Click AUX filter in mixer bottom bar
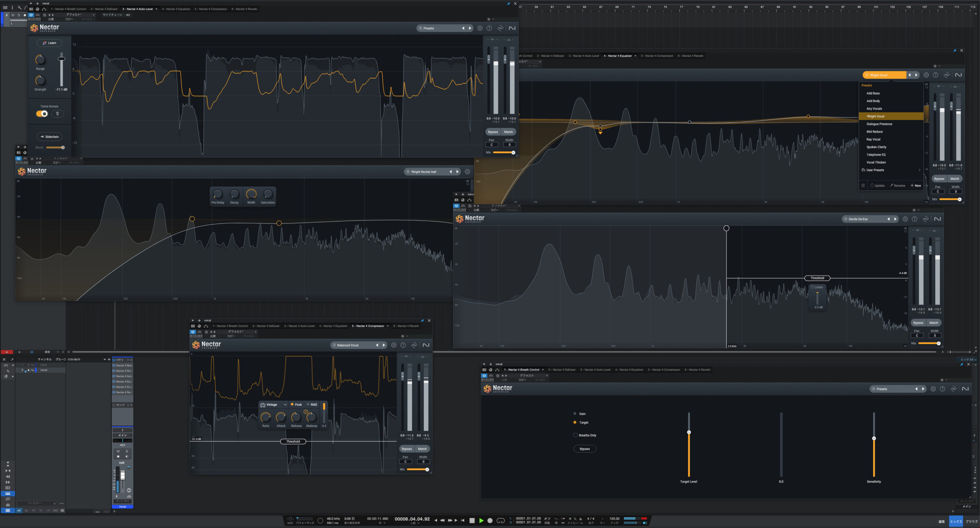 (x=56, y=511)
